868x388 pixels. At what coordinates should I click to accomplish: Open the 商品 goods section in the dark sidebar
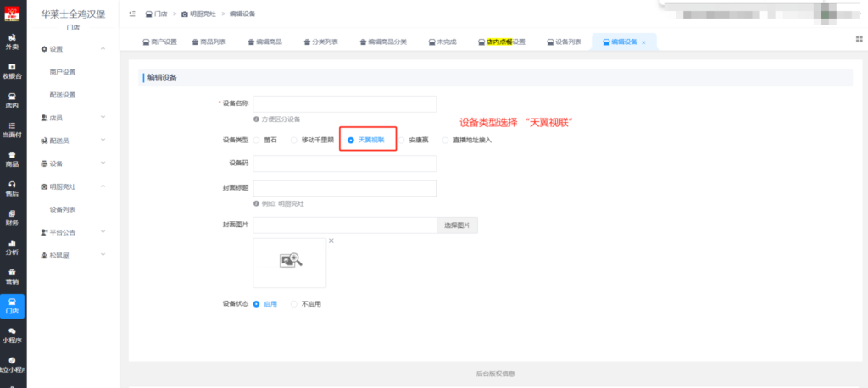[x=12, y=159]
